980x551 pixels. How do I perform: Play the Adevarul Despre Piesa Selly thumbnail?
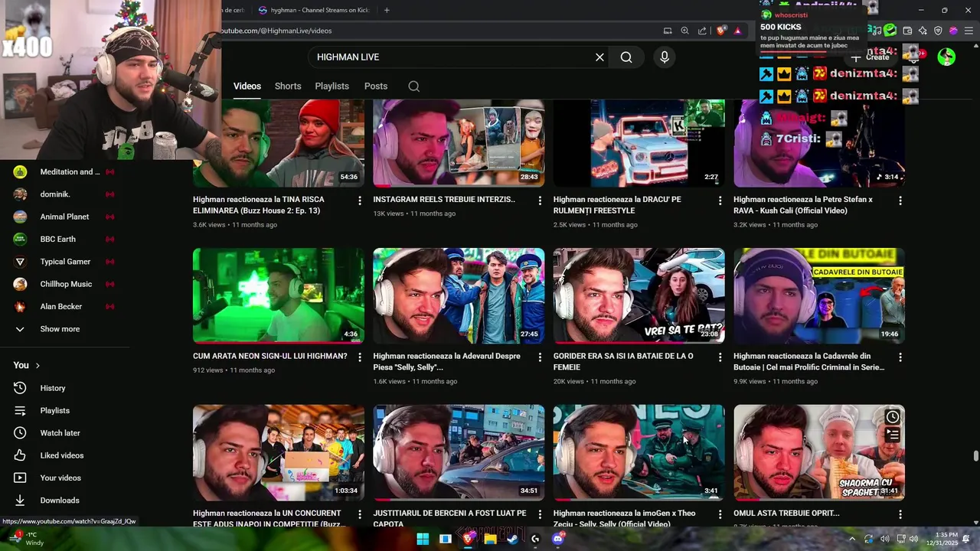pos(459,295)
